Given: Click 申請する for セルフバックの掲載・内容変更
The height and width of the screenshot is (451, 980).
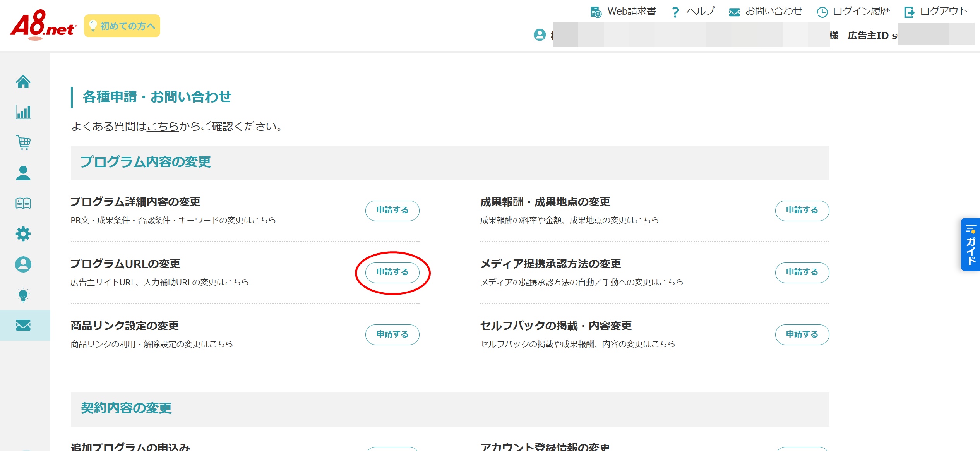Looking at the screenshot, I should [802, 334].
